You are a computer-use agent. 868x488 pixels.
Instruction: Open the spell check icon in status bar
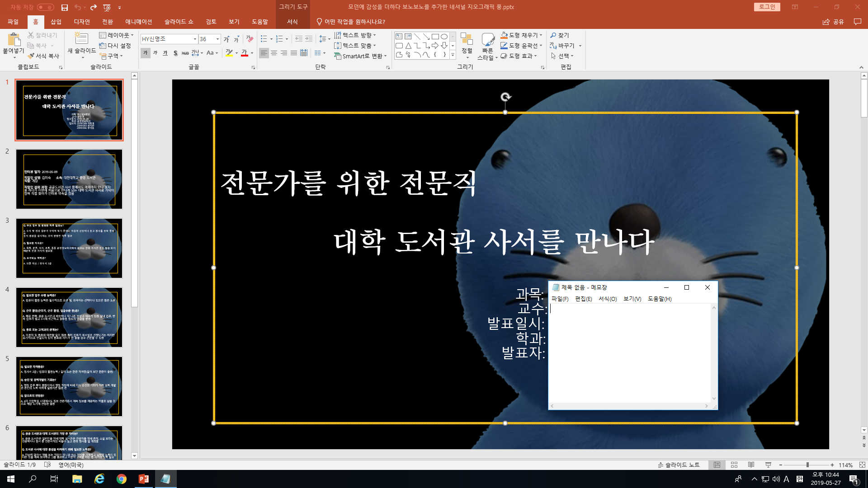[x=47, y=465]
